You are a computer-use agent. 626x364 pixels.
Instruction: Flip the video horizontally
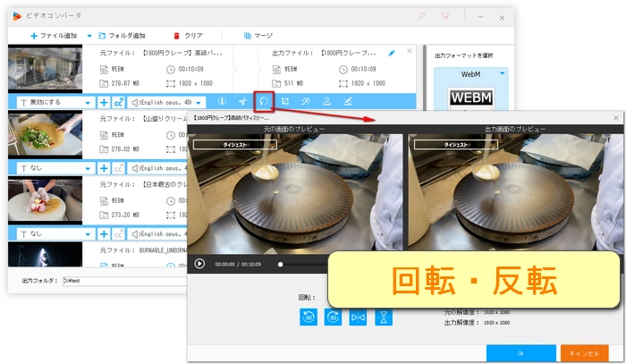pyautogui.click(x=359, y=316)
